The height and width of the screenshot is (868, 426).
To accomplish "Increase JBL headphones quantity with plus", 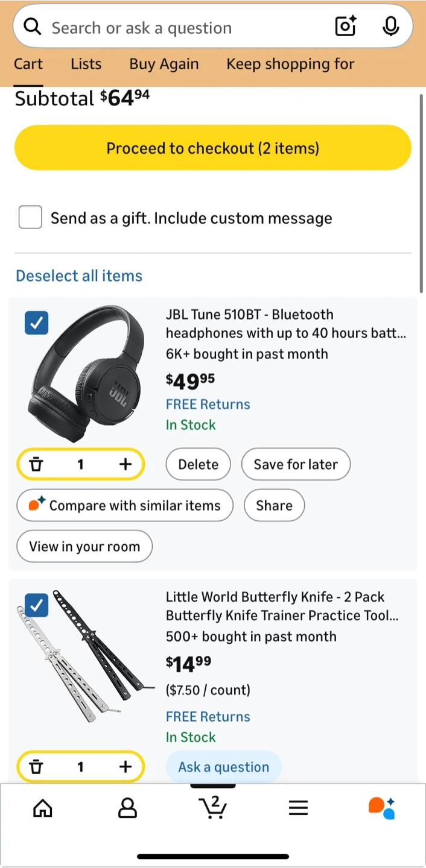I will (x=125, y=464).
